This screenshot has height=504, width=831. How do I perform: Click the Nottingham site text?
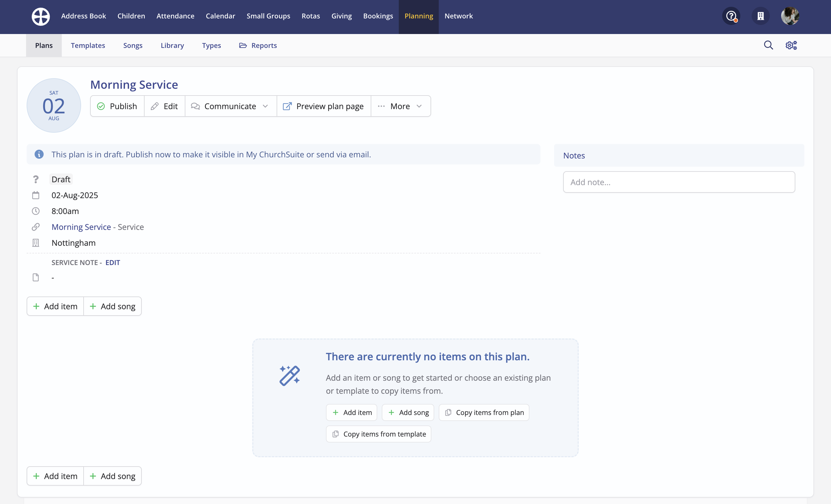(73, 243)
